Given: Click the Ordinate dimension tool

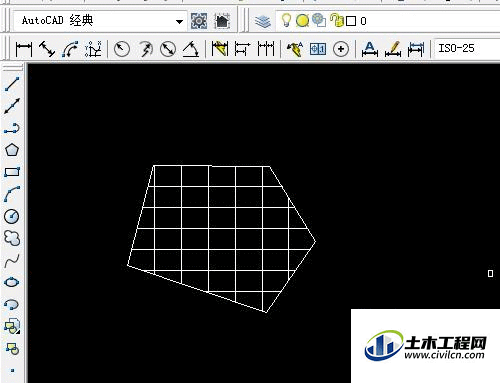Looking at the screenshot, I should point(93,49).
